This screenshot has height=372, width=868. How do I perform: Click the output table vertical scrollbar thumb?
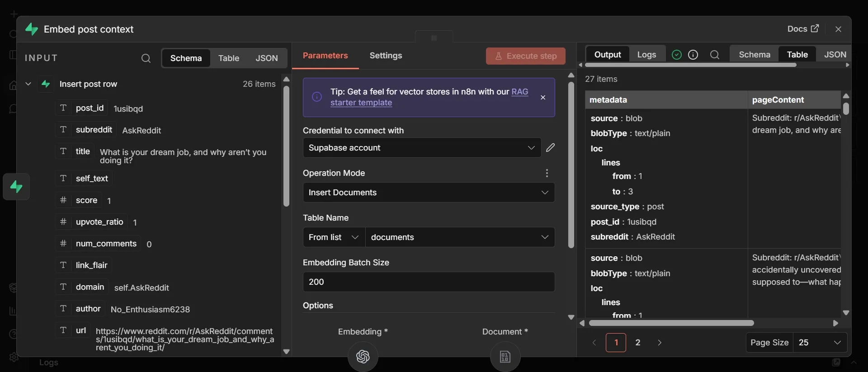point(846,108)
